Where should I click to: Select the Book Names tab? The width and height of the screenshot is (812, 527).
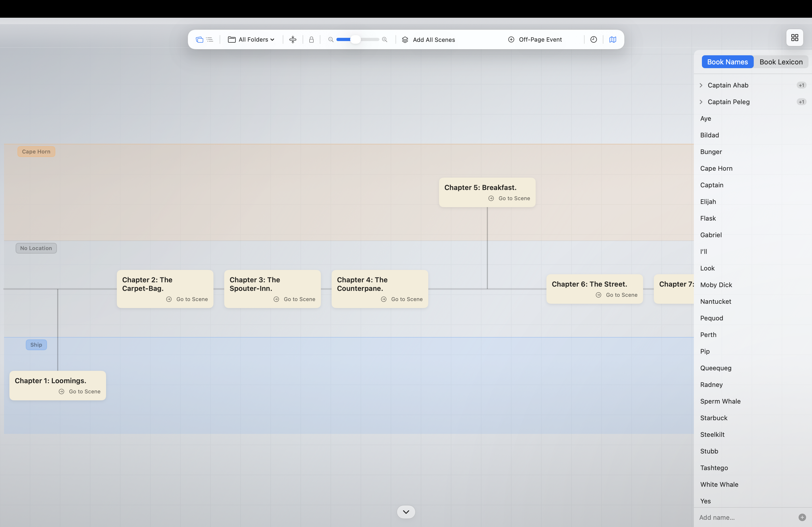pyautogui.click(x=727, y=62)
